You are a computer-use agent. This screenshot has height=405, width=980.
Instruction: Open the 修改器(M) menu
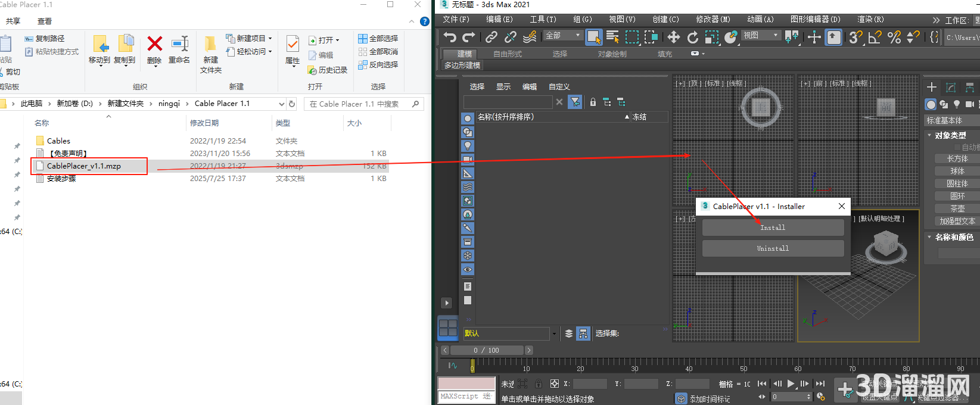pos(713,20)
